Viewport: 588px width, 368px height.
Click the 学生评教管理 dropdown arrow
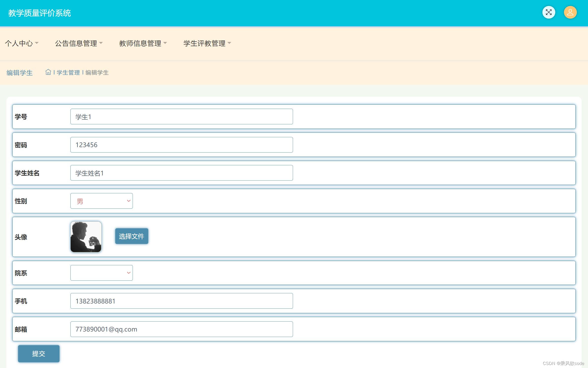[x=229, y=43]
